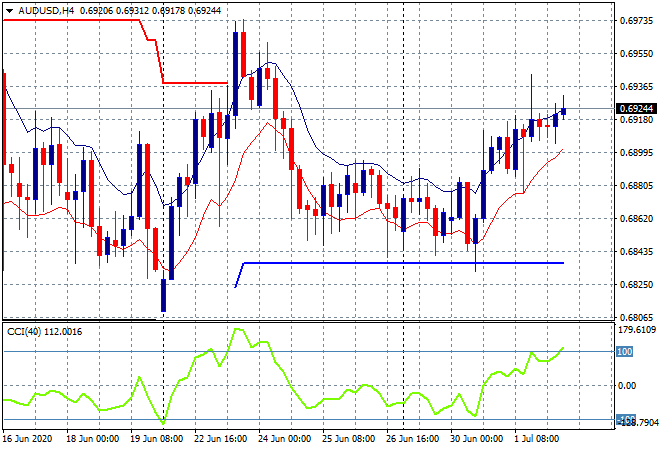
Task: Select the 22 Jun 16:00 time label
Action: tap(221, 439)
